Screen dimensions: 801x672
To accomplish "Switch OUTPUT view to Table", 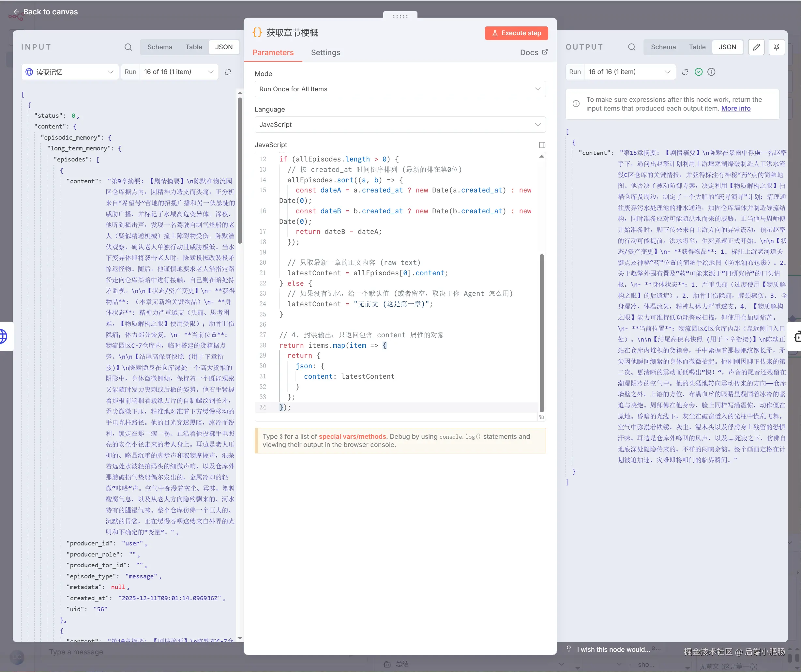I will click(x=697, y=47).
